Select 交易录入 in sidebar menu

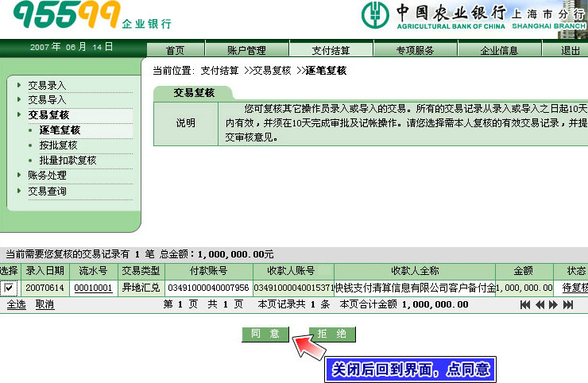47,86
